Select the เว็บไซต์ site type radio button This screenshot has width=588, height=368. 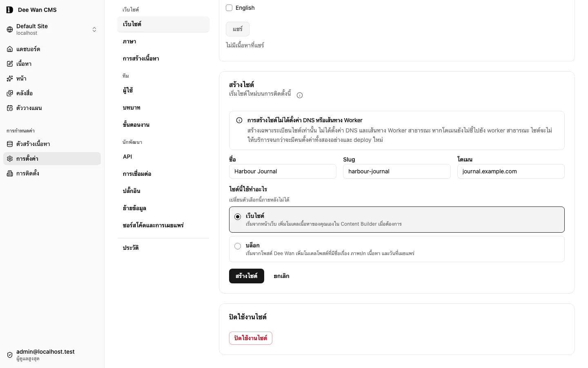coord(238,217)
